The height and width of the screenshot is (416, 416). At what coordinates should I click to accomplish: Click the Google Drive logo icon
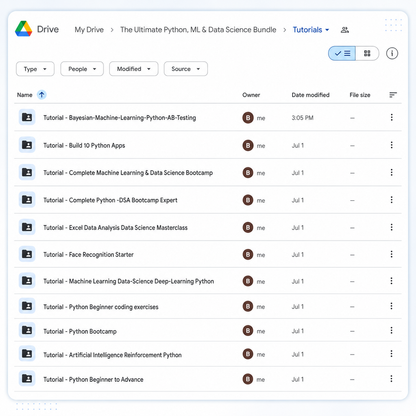pyautogui.click(x=24, y=29)
